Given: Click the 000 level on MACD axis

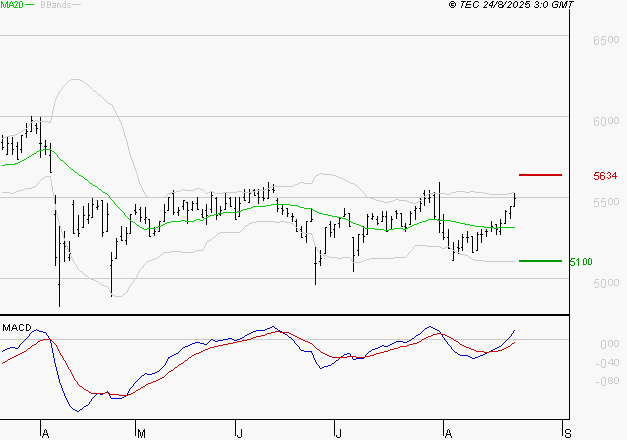Looking at the screenshot, I should [x=609, y=345].
